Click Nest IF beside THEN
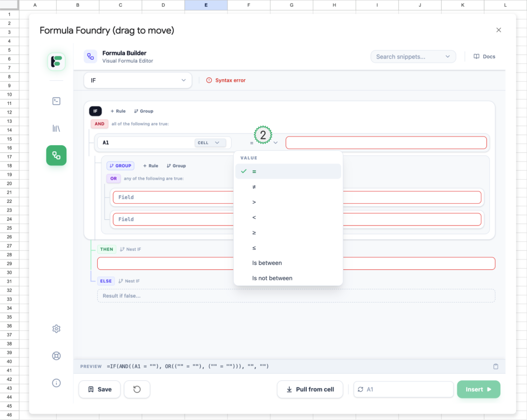527x420 pixels. pyautogui.click(x=130, y=249)
